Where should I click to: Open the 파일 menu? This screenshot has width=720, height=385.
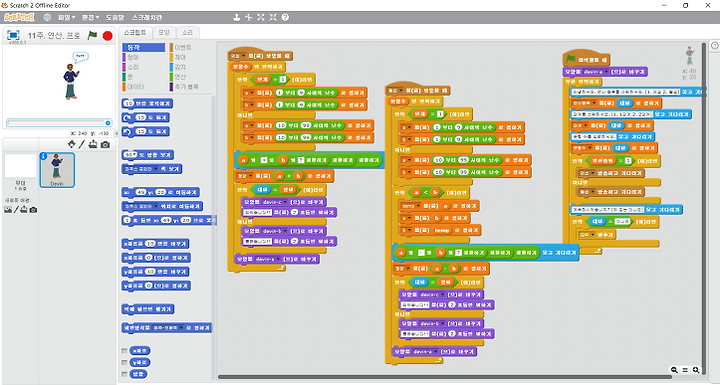[67, 17]
